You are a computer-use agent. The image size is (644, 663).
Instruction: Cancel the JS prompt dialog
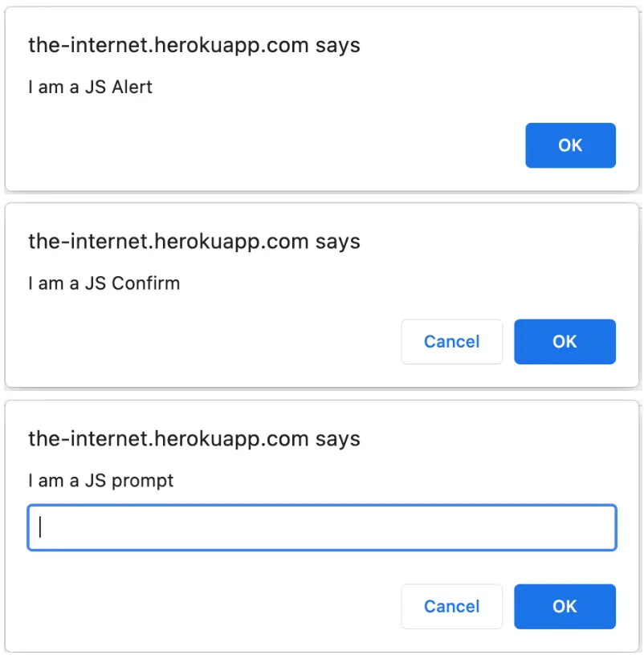point(451,607)
